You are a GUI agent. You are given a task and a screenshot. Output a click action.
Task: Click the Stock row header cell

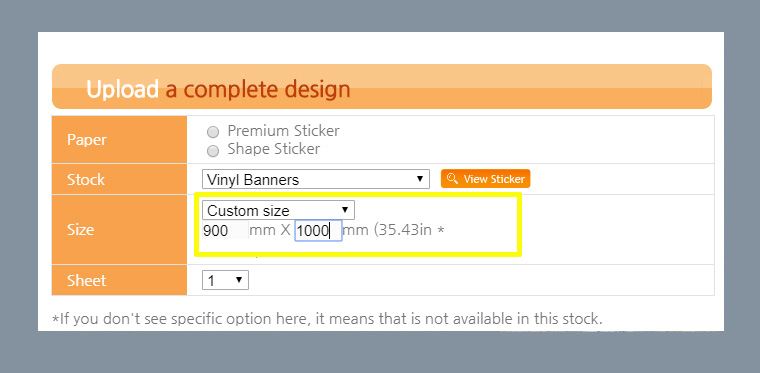coord(119,179)
